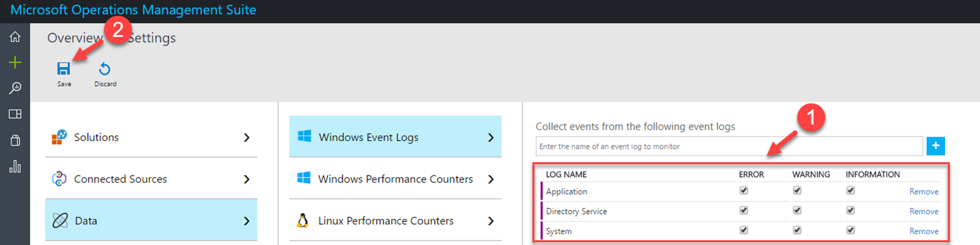Select the Connected Sources menu item
Viewport: 980px width, 245px height.
(x=151, y=179)
